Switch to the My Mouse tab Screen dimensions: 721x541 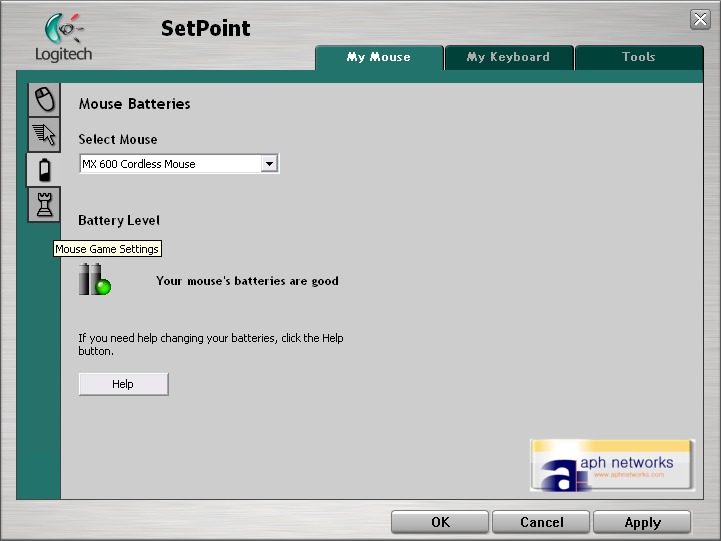coord(379,58)
